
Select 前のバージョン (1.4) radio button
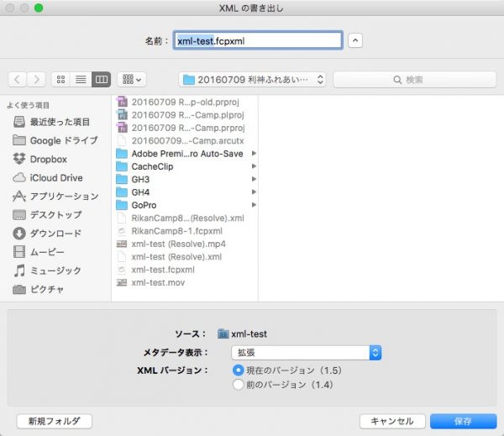click(239, 385)
